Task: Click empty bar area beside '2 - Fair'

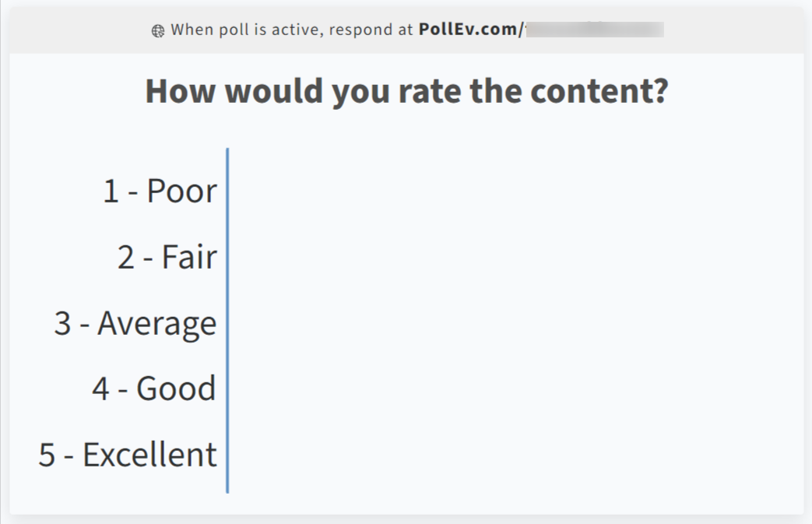Action: pos(506,257)
